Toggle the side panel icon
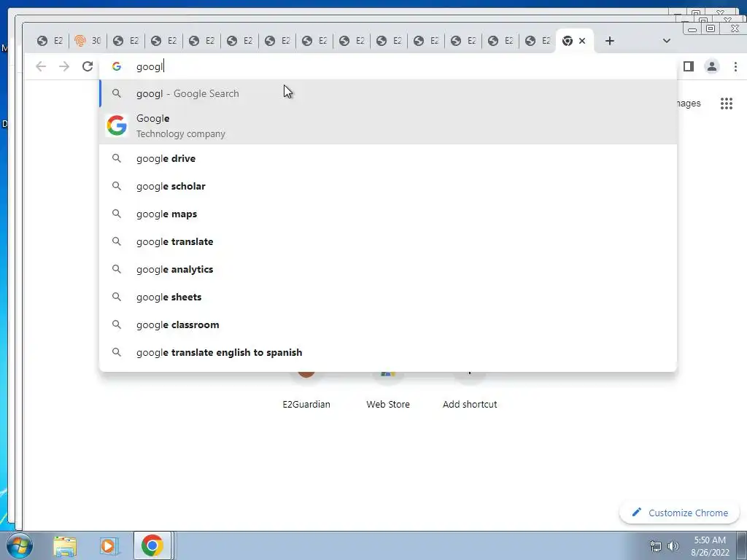The image size is (747, 560). point(689,66)
